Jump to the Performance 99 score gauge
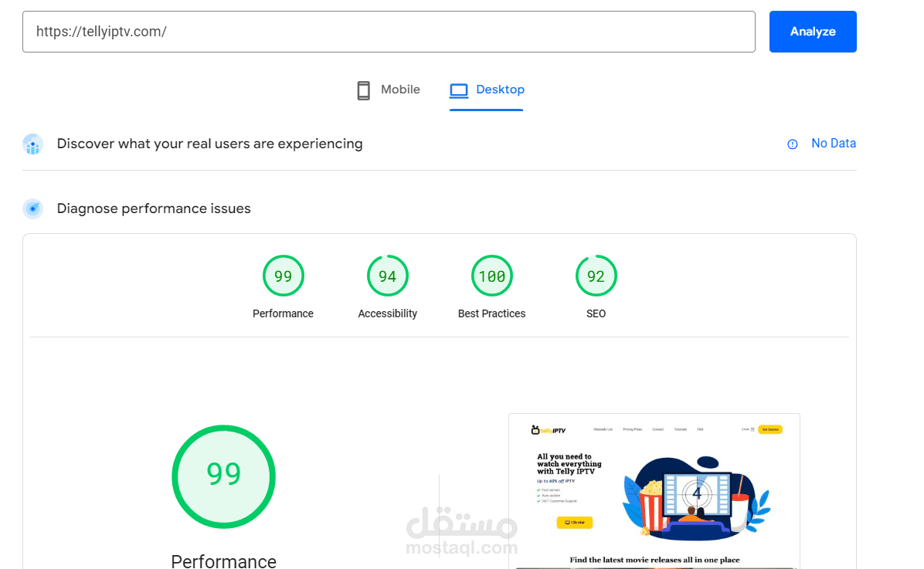This screenshot has height=569, width=924. tap(284, 276)
